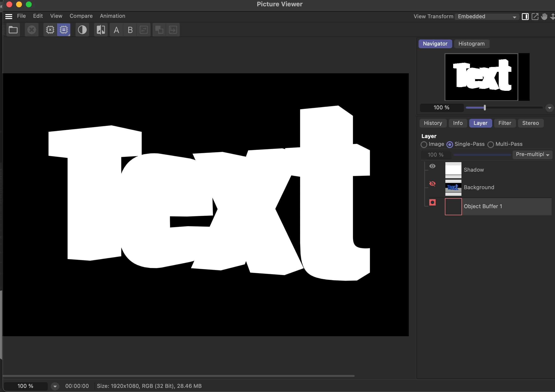Toggle the RAM player highlighted icon
555x392 pixels.
click(x=64, y=30)
